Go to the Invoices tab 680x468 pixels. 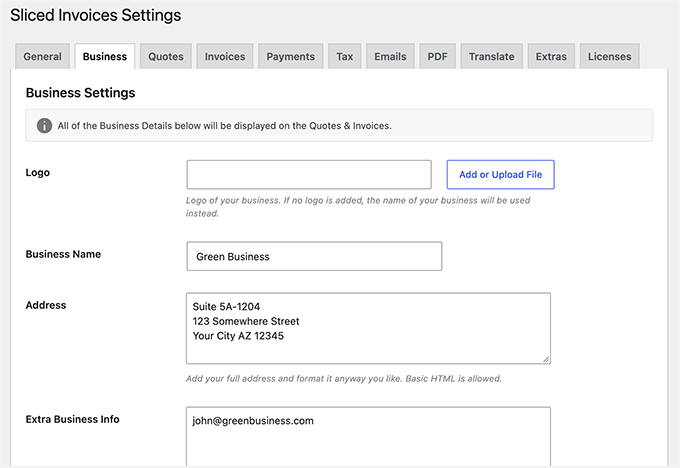click(x=225, y=56)
